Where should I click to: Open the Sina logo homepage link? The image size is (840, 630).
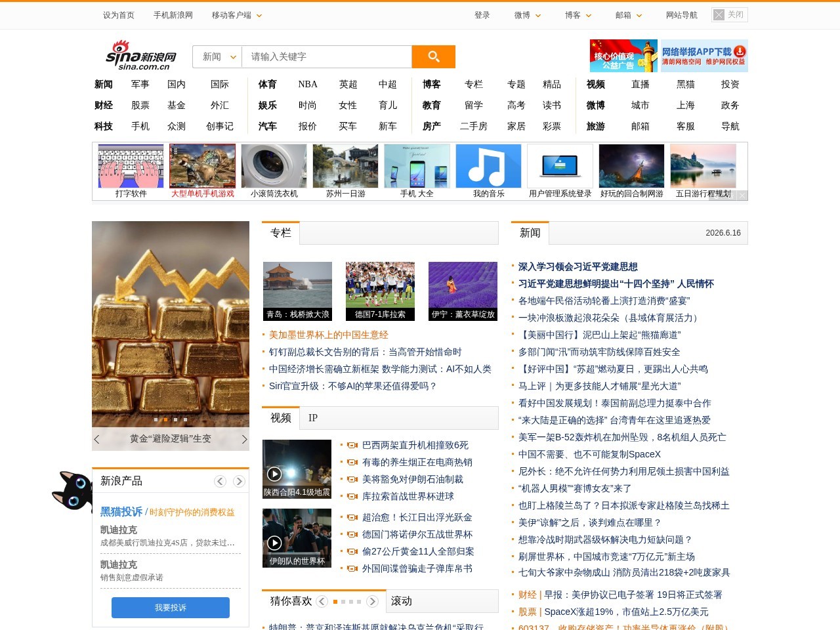141,56
